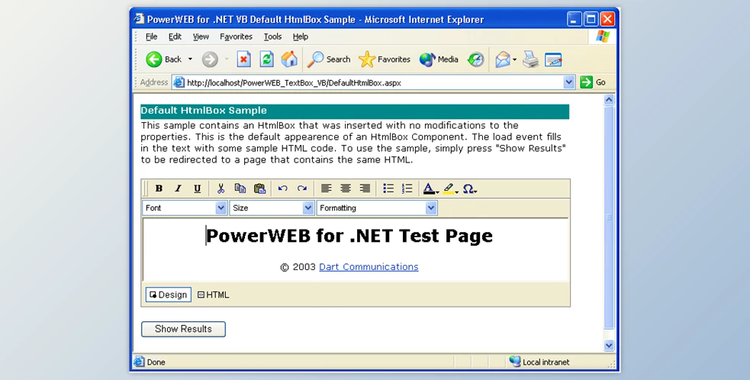Open the special characters Omega menu
The width and height of the screenshot is (750, 380).
pos(470,189)
